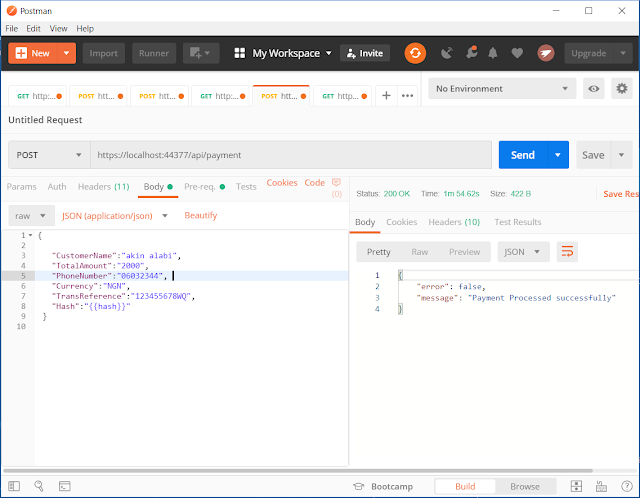
Task: Click the heart icon in header
Action: 517,53
